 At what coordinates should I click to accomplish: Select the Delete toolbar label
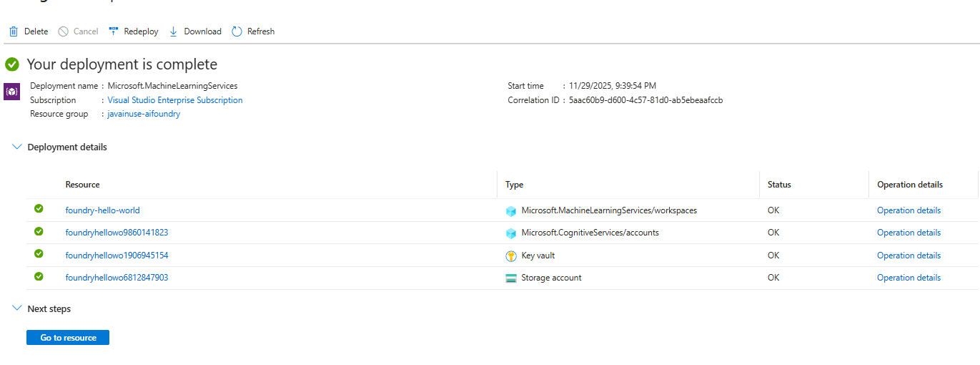36,31
